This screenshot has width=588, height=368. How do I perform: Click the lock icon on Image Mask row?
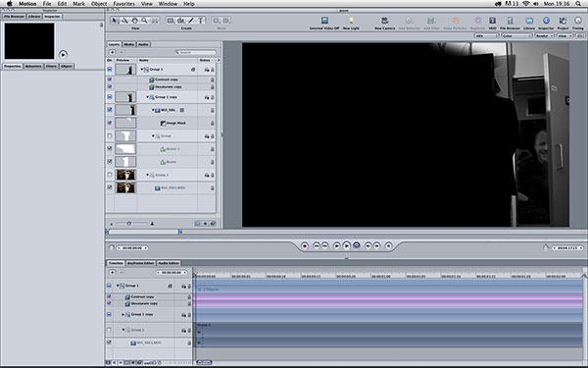(x=213, y=124)
